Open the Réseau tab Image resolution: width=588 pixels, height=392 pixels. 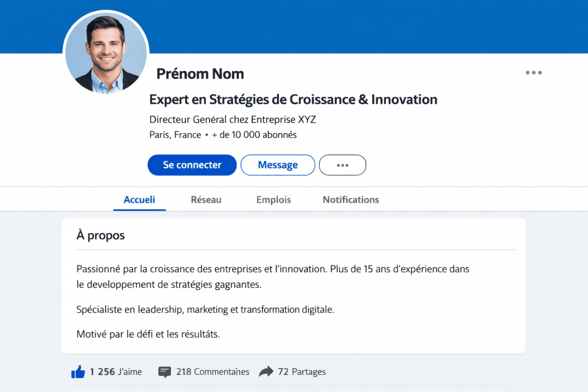tap(206, 200)
